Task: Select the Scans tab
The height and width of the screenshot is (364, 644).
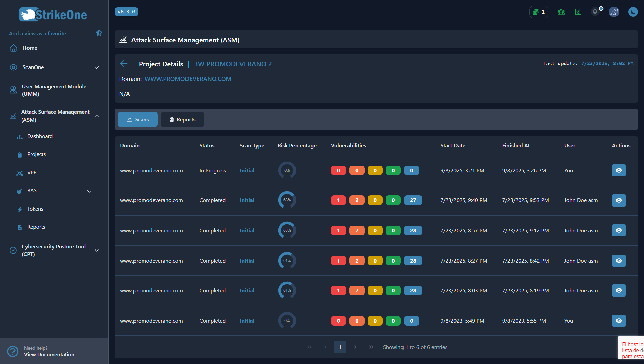Action: (138, 119)
